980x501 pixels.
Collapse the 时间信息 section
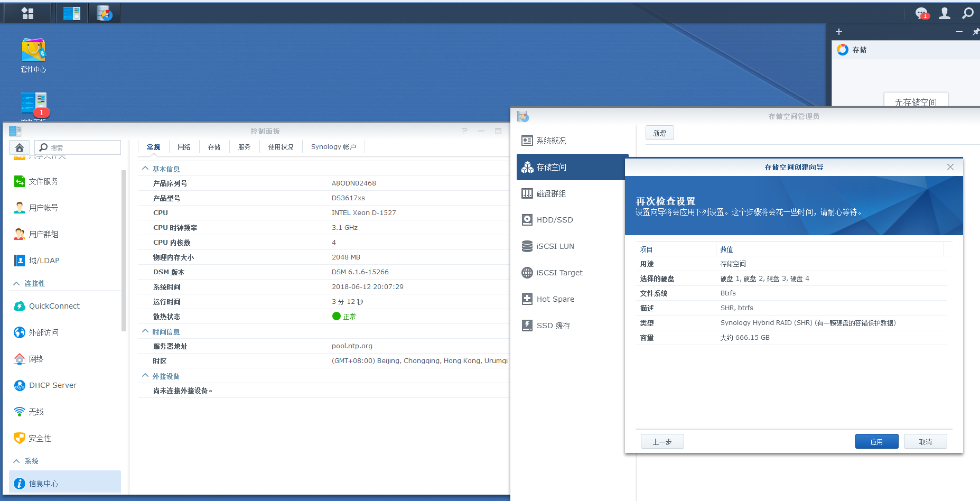tap(145, 331)
